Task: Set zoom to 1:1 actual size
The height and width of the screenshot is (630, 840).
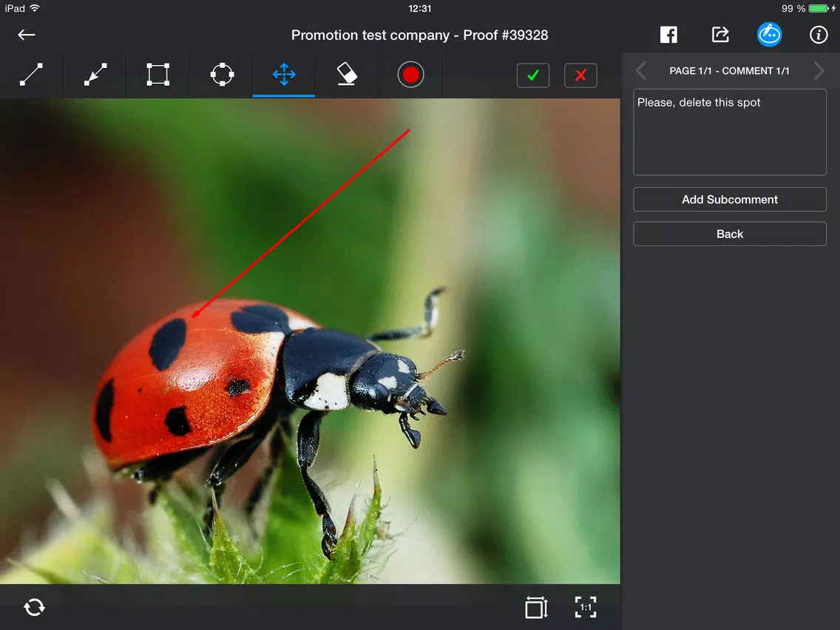Action: (x=586, y=607)
